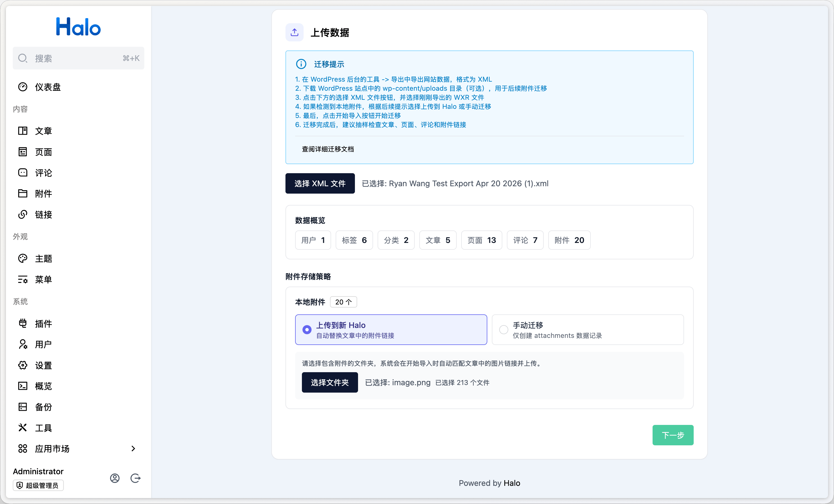This screenshot has width=834, height=504.
Task: Open the 文章 menu item
Action: pyautogui.click(x=43, y=131)
